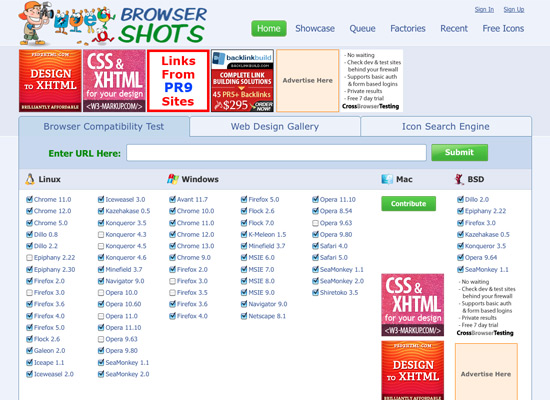This screenshot has width=550, height=400.
Task: Check Windows Opera 9.63 checkbox
Action: point(315,223)
